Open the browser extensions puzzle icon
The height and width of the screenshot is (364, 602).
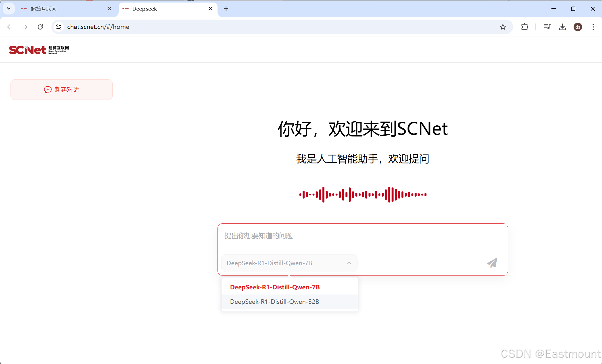524,27
